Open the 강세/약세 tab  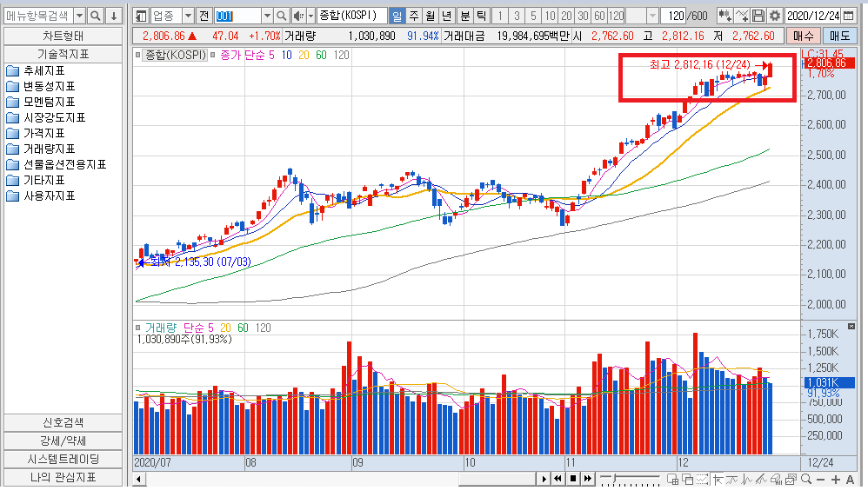pyautogui.click(x=63, y=441)
